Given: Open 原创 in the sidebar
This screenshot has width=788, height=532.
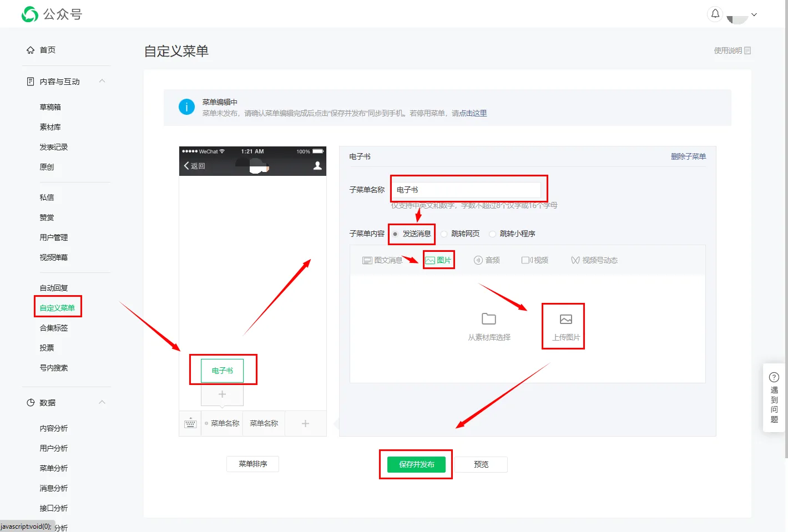Looking at the screenshot, I should [x=47, y=167].
